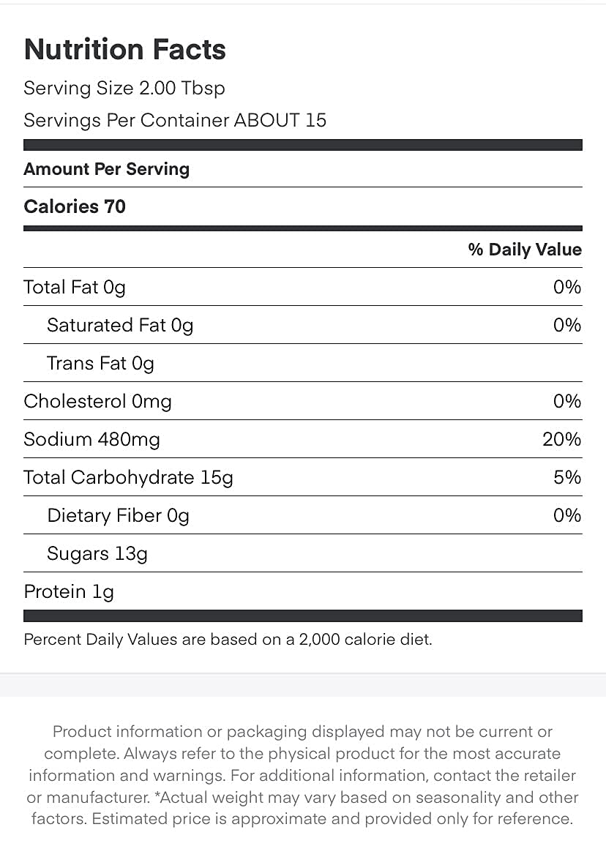Click the Serving Size 2.00 Tbsp text
Viewport: 606px width, 868px height.
click(x=124, y=89)
